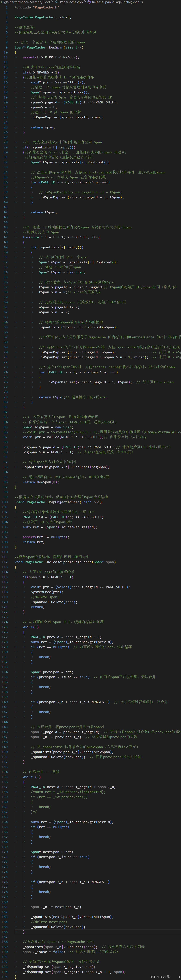Click the Span* kSpan = new Span; line

tap(62, 272)
